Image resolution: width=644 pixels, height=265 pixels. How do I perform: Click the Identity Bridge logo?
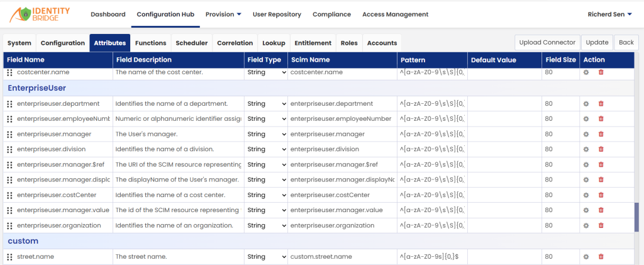click(x=40, y=14)
